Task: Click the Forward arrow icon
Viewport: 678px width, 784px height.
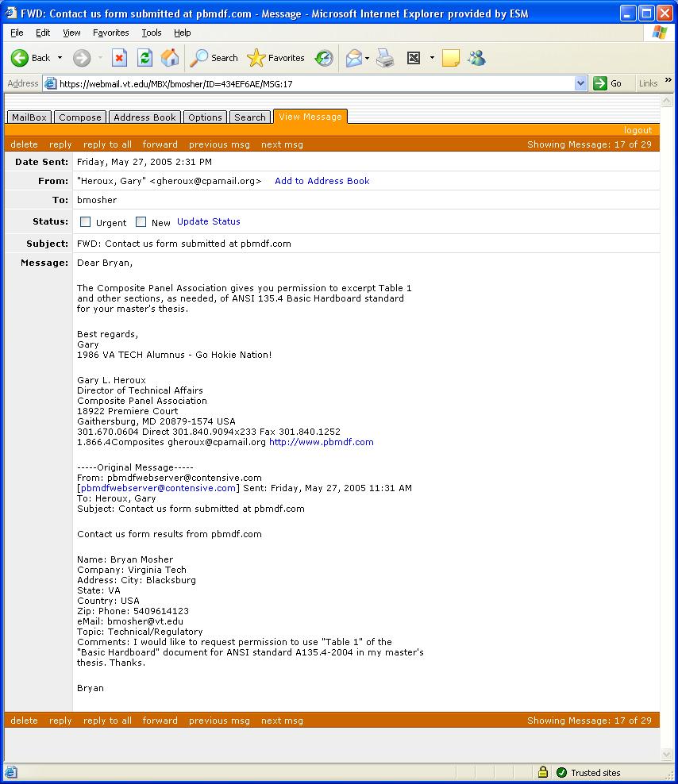Action: pyautogui.click(x=82, y=58)
